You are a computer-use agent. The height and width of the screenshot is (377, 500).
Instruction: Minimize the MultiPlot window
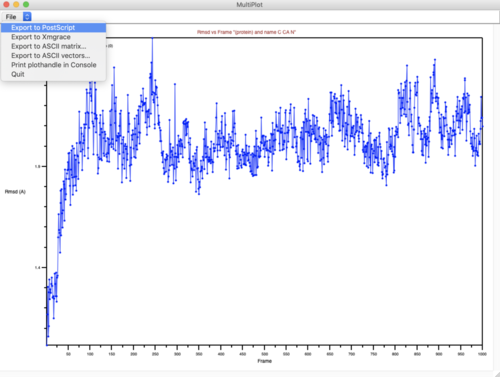click(x=16, y=5)
